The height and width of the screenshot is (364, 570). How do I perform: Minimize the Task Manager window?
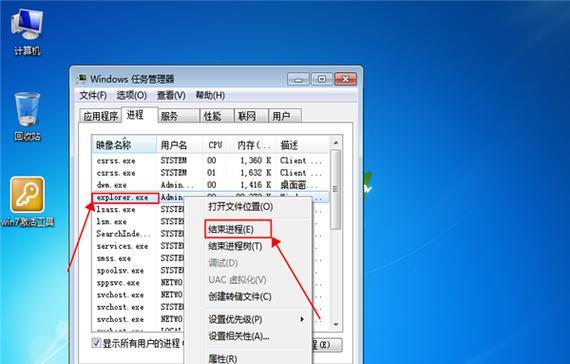pos(298,79)
